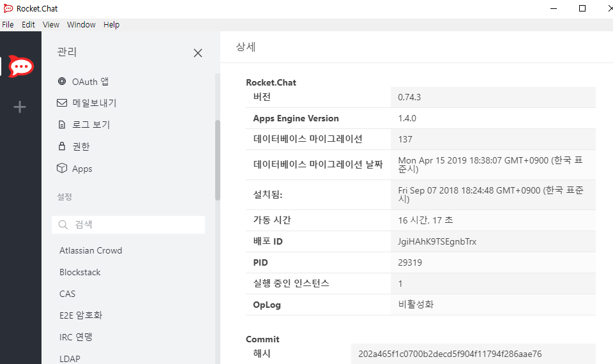Click the PID row label

click(x=261, y=262)
